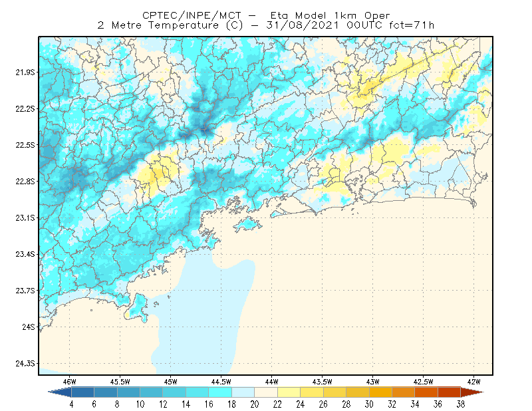
Task: Click the 24S latitude axis label
Action: (x=29, y=327)
